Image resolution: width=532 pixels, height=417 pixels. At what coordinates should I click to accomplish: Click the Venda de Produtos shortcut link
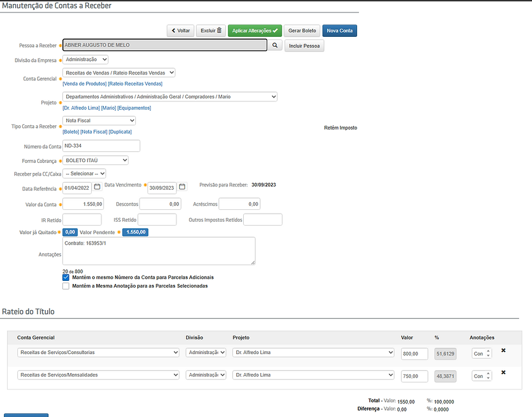[x=85, y=84]
